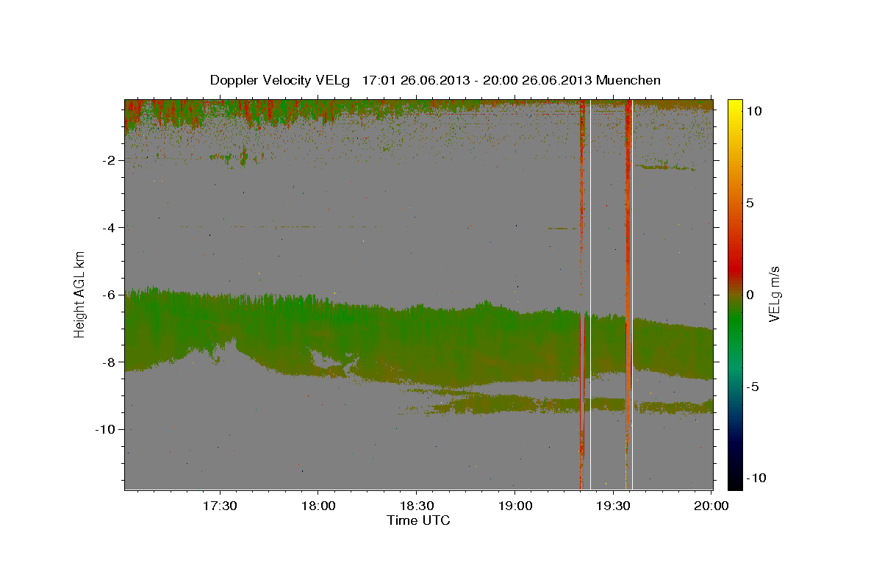Click the 19:00 time tick label
882x588 pixels.
[514, 506]
